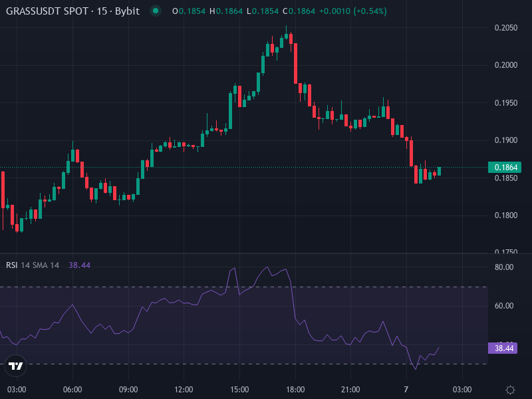The height and width of the screenshot is (399, 532).
Task: Click date marker 7 on time axis
Action: [406, 390]
